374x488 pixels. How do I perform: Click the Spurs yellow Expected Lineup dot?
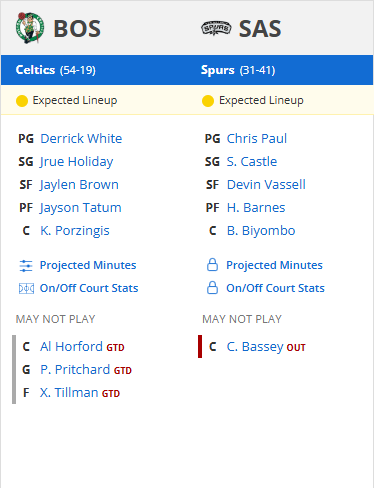(x=208, y=101)
